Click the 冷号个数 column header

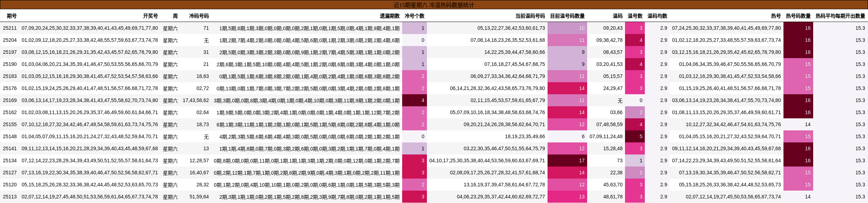pyautogui.click(x=414, y=16)
